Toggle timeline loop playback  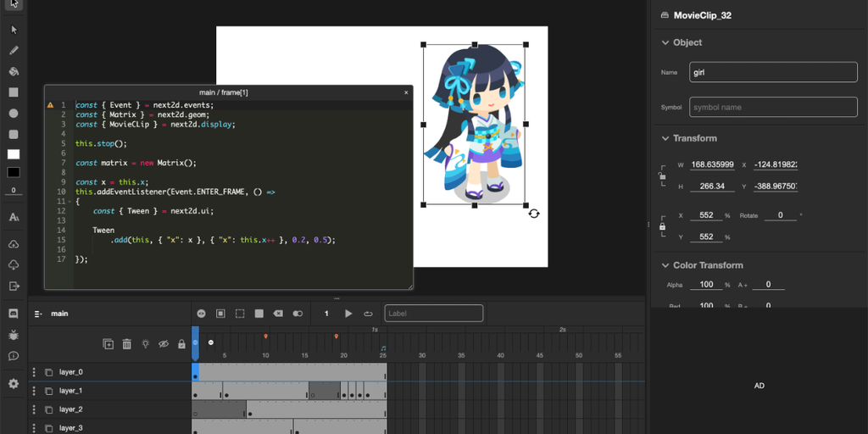pos(368,314)
